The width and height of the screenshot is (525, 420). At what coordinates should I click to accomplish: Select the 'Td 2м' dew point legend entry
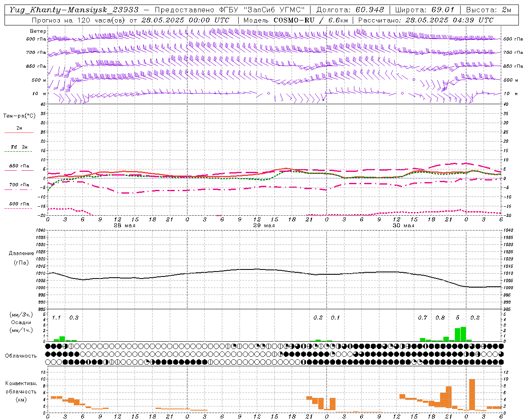[x=19, y=147]
